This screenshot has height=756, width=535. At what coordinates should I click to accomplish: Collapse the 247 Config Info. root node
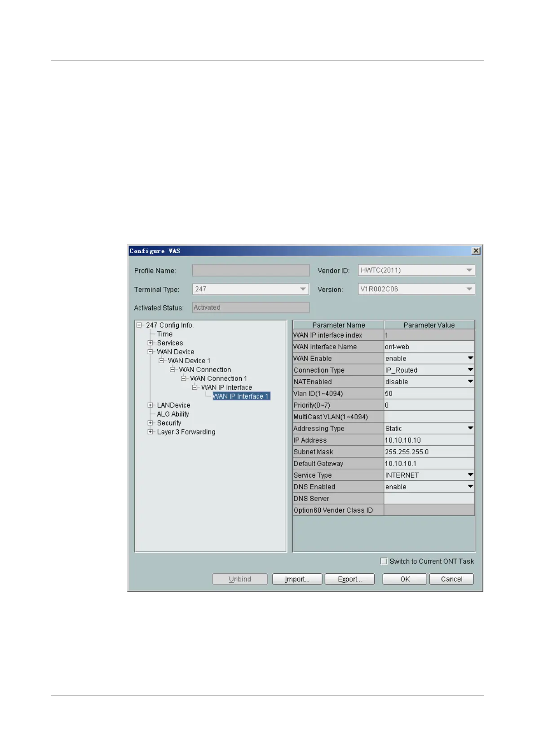point(139,325)
